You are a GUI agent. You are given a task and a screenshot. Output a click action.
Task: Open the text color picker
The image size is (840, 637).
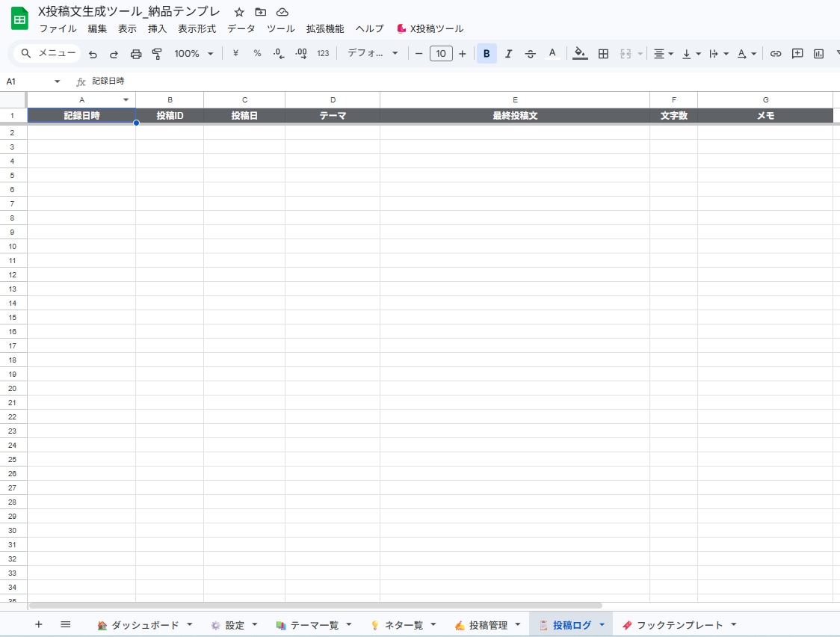point(552,54)
